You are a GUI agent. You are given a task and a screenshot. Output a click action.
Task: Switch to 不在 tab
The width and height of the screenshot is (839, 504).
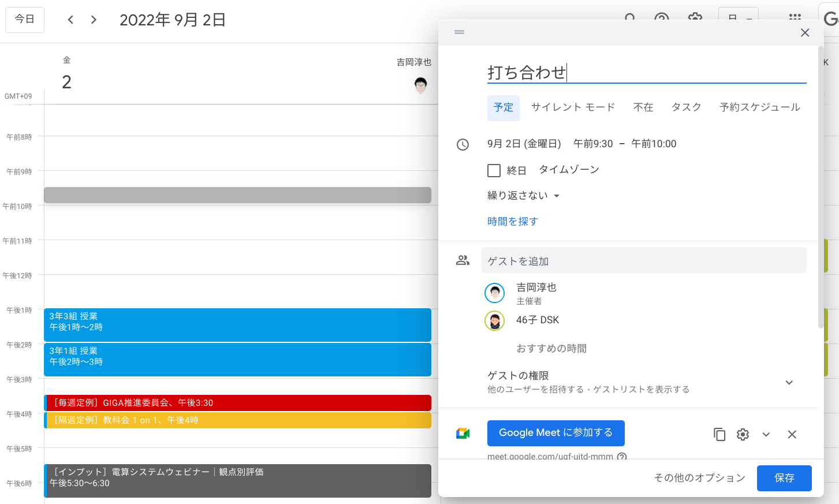[x=643, y=107]
